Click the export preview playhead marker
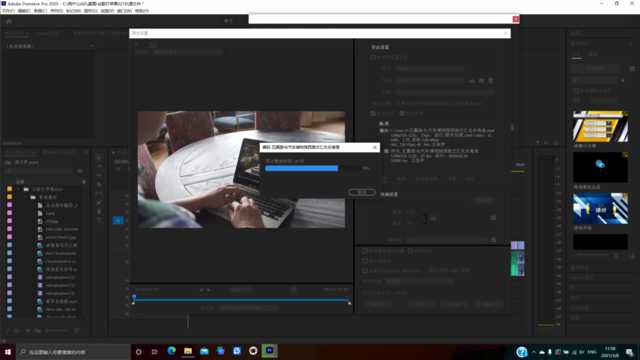This screenshot has width=640, height=360. click(x=134, y=297)
